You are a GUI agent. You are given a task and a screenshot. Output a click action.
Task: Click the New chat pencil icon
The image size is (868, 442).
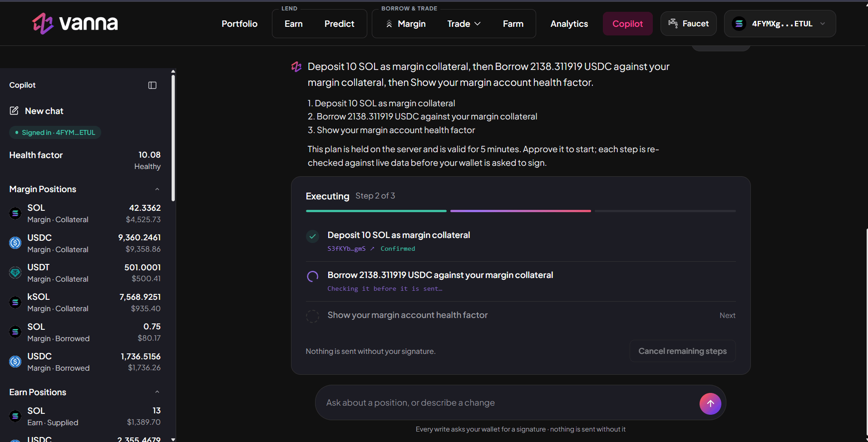[x=14, y=111]
